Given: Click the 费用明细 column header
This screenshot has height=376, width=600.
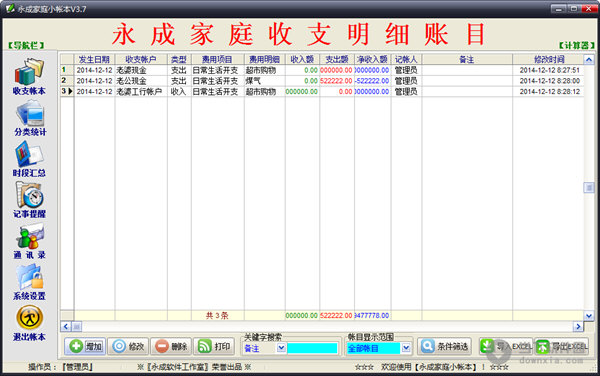Looking at the screenshot, I should point(264,59).
